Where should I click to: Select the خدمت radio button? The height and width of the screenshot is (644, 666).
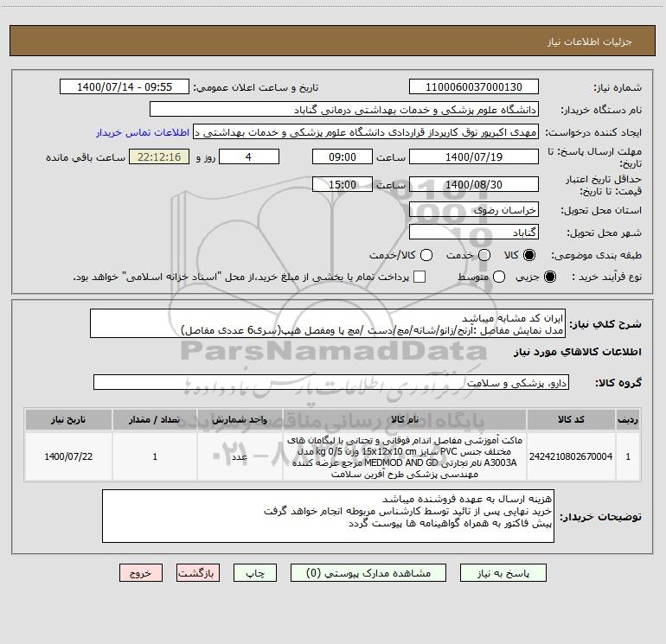click(x=484, y=255)
